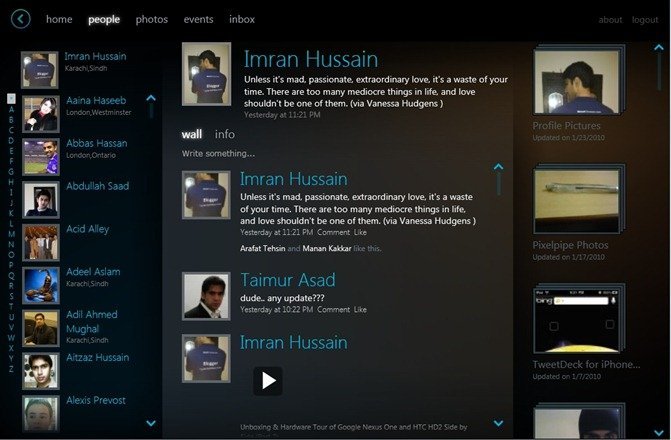Screen dimensions: 671x440
Task: Click Aitzaz Hussain's avatar picture
Action: (41, 371)
